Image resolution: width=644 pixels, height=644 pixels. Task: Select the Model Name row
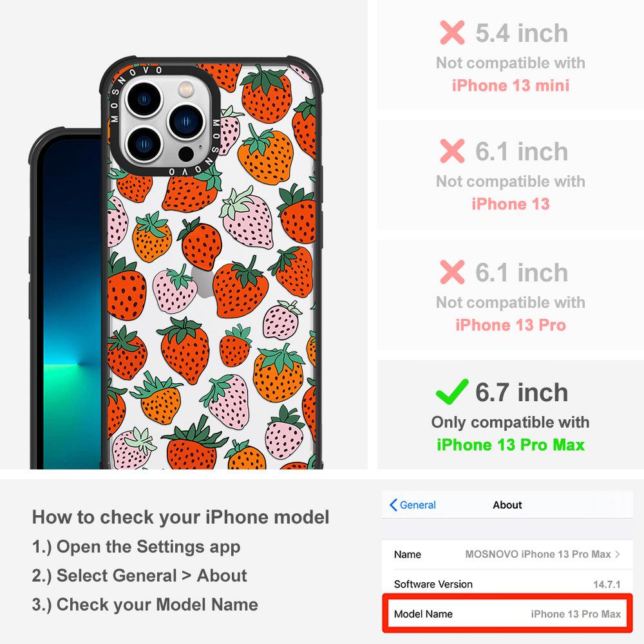[x=507, y=614]
